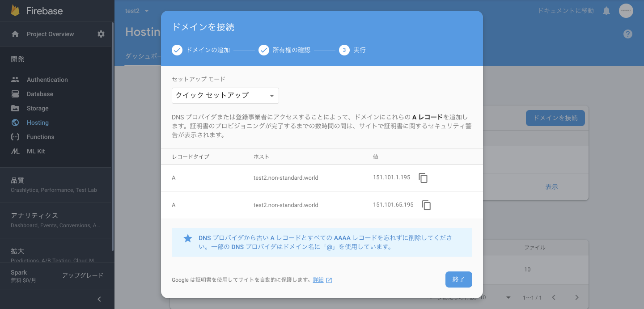Open project settings gear icon

pyautogui.click(x=101, y=34)
